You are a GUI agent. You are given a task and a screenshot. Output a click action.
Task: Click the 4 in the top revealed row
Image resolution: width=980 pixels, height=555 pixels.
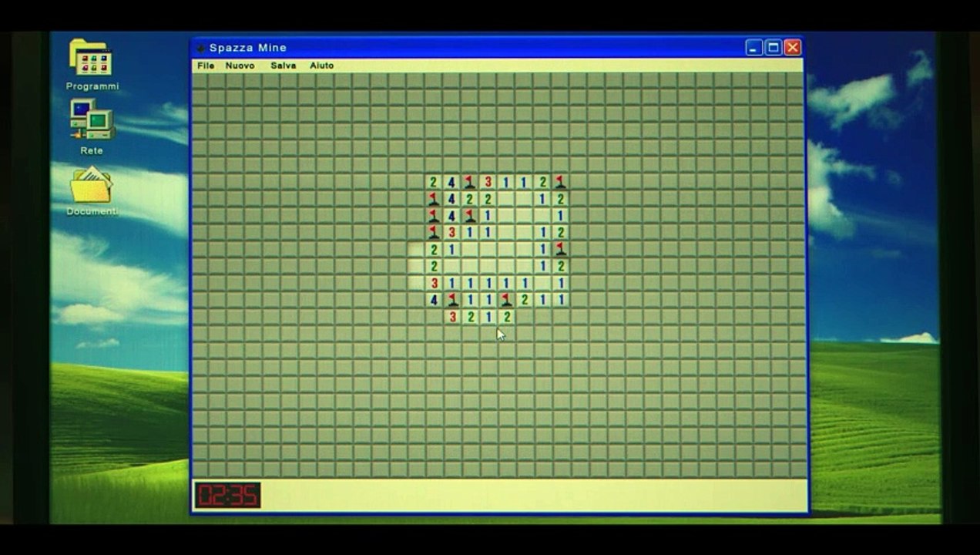(x=451, y=182)
